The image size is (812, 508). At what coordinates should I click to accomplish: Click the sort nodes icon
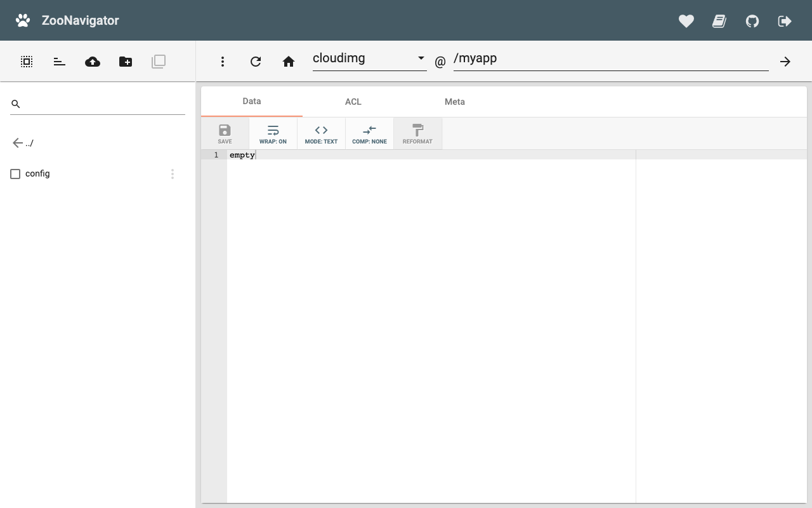(60, 62)
